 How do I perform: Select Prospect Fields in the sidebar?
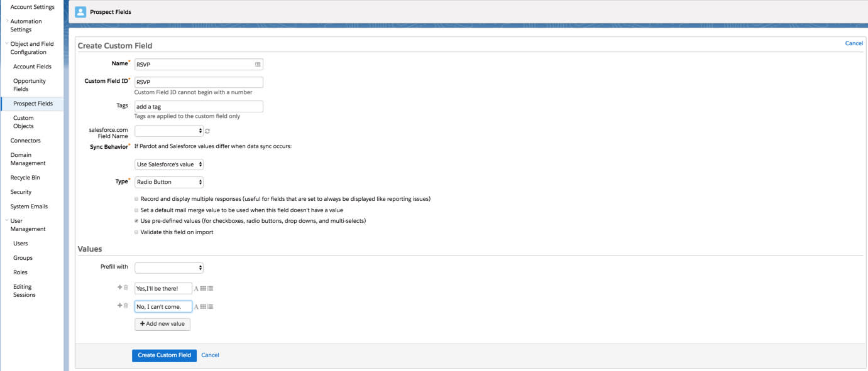coord(33,104)
